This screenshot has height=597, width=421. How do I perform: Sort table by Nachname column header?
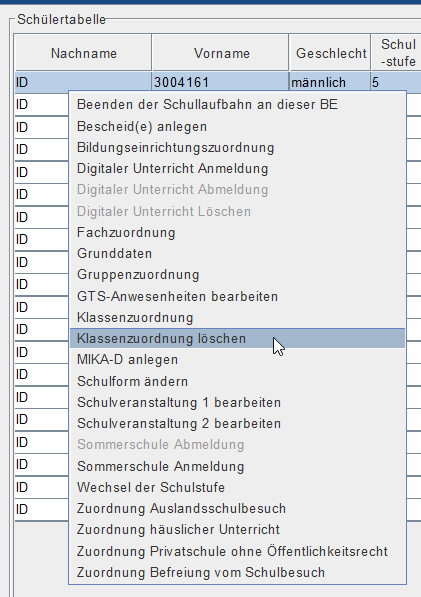point(83,53)
